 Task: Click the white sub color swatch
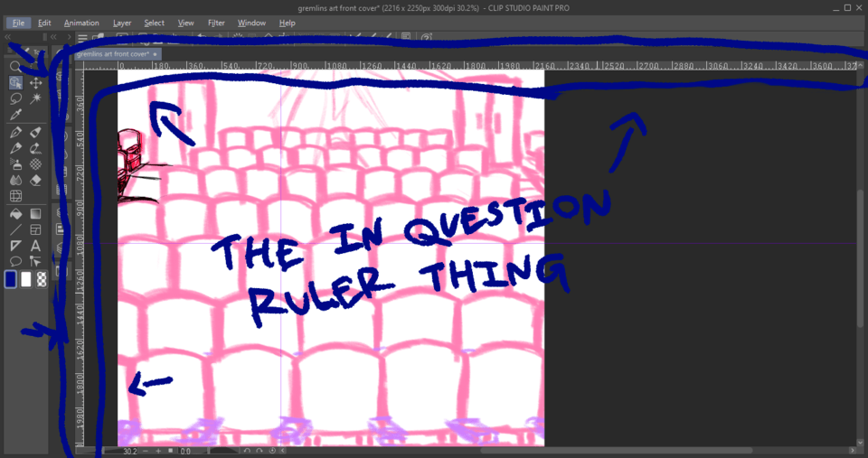(26, 280)
